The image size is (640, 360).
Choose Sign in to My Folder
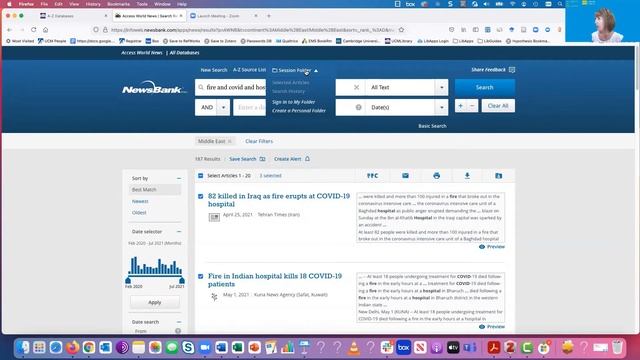pos(293,102)
